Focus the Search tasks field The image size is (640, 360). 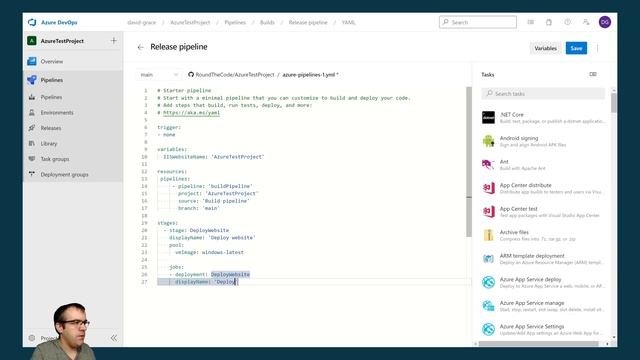click(x=543, y=93)
